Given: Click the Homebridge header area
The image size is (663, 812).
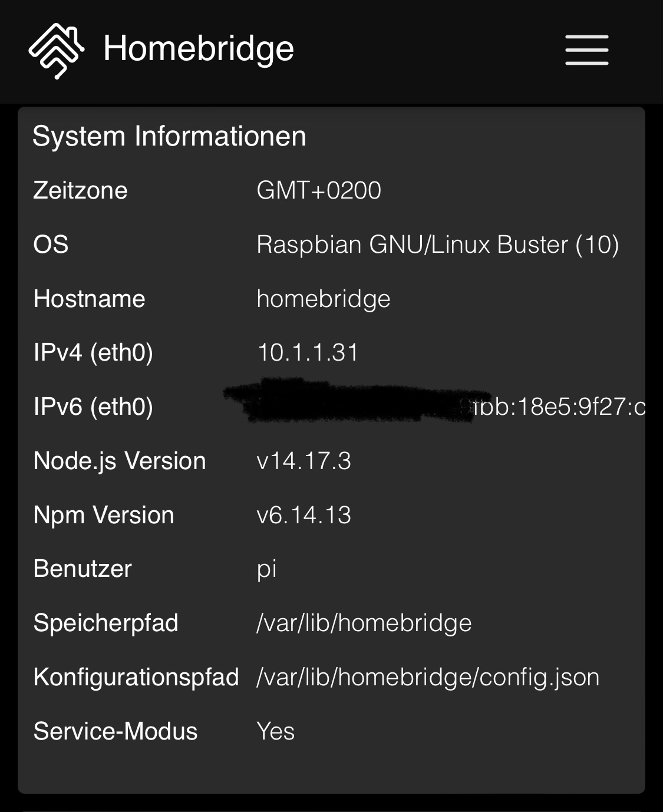Looking at the screenshot, I should tap(199, 49).
